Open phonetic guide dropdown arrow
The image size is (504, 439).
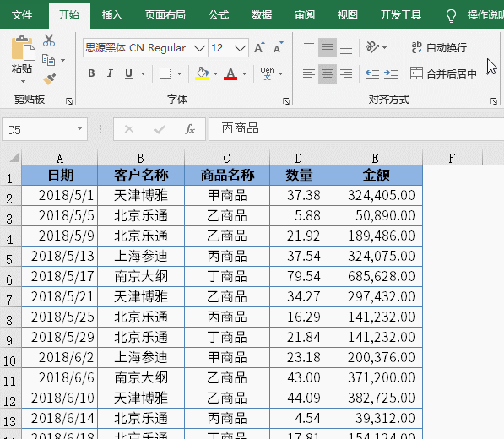pyautogui.click(x=280, y=74)
